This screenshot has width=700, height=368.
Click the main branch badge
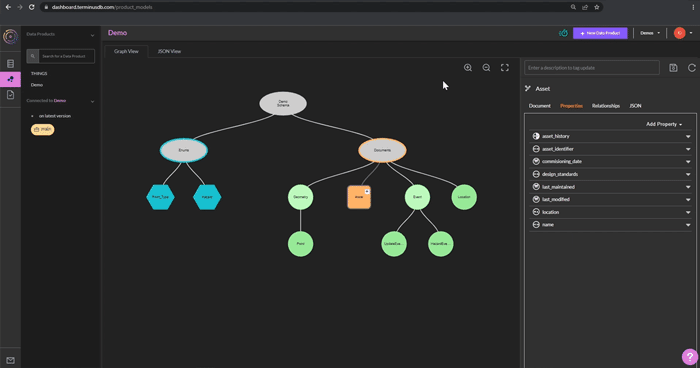(x=42, y=130)
